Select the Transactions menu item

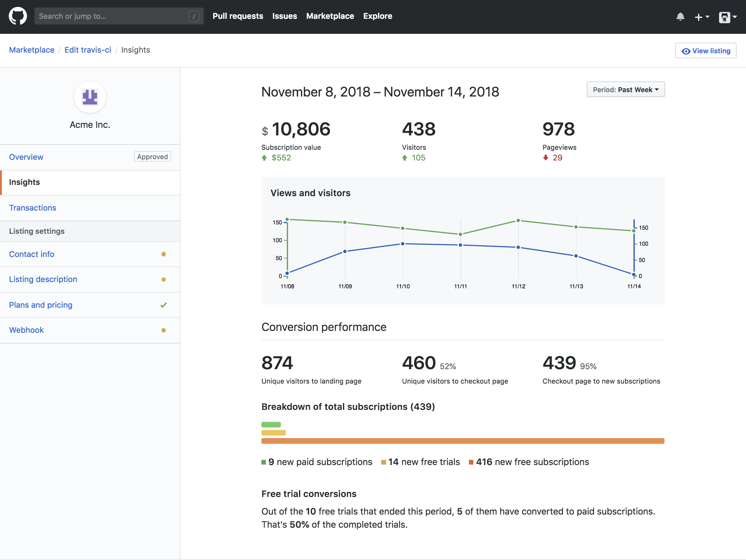[32, 207]
